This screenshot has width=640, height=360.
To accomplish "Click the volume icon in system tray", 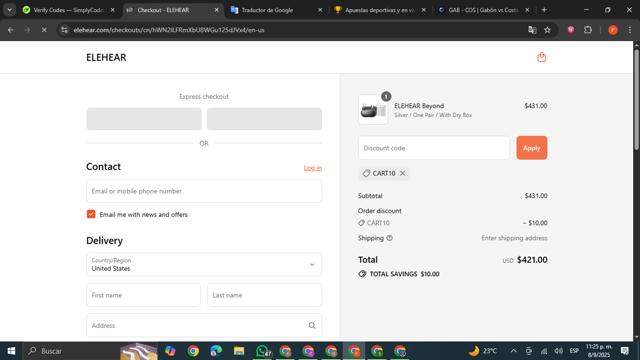I will pyautogui.click(x=559, y=351).
